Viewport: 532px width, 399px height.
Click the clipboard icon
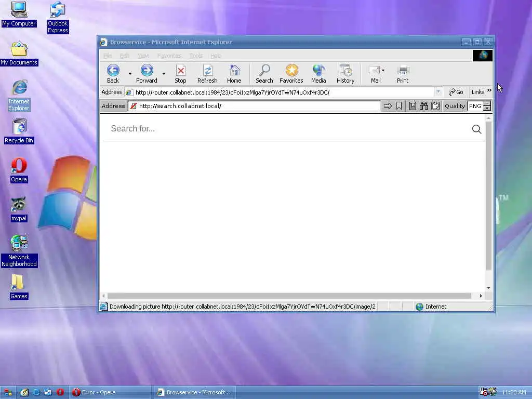coord(435,106)
